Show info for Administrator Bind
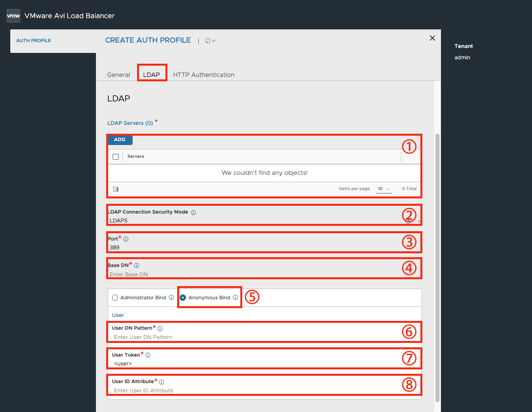The height and width of the screenshot is (412, 532). [x=171, y=297]
